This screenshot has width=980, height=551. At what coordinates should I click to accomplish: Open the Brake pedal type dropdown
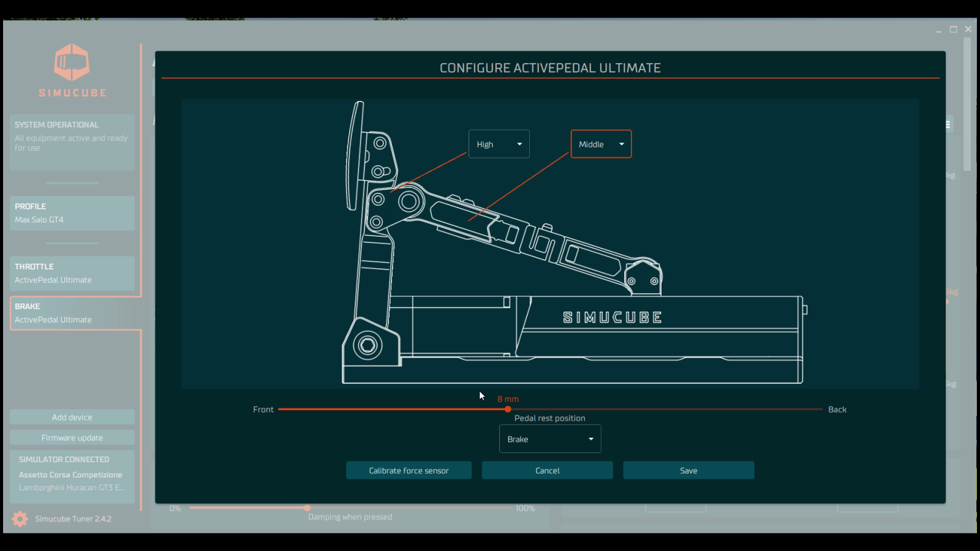coord(550,439)
